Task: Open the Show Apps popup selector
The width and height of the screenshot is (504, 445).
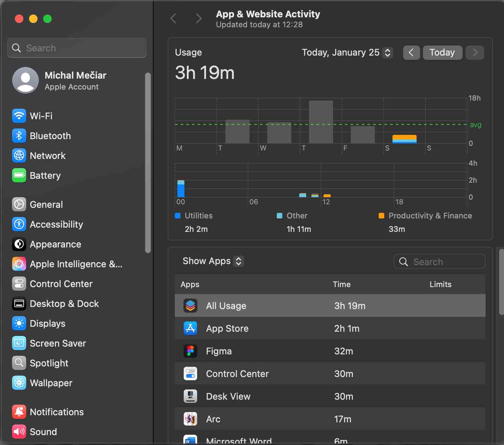Action: [213, 261]
